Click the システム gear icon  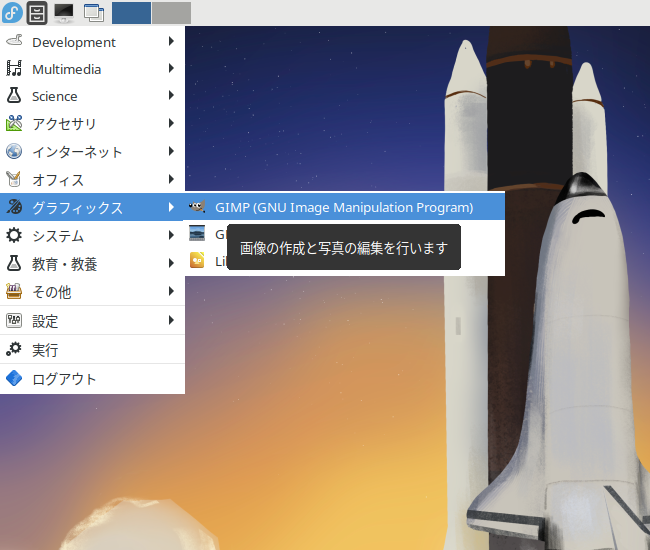(x=14, y=235)
